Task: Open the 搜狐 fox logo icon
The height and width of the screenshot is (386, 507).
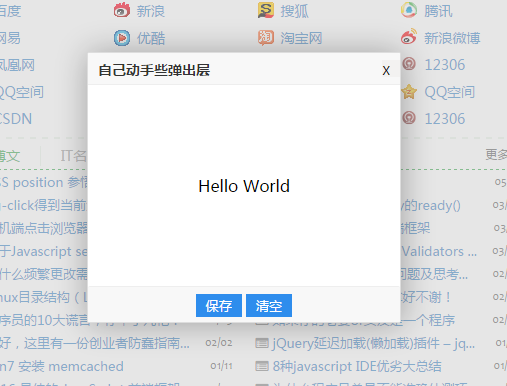Action: [x=266, y=10]
